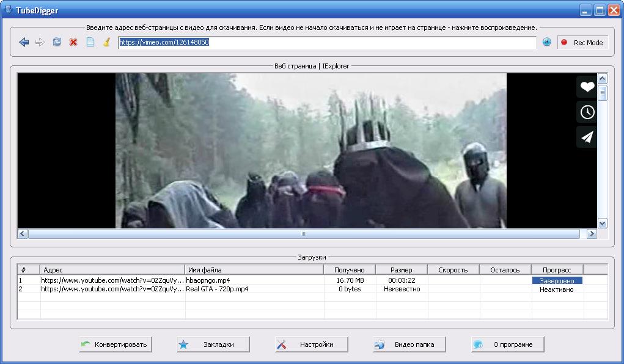Image resolution: width=624 pixels, height=364 pixels.
Task: Click the Неактивно progress status
Action: point(557,289)
